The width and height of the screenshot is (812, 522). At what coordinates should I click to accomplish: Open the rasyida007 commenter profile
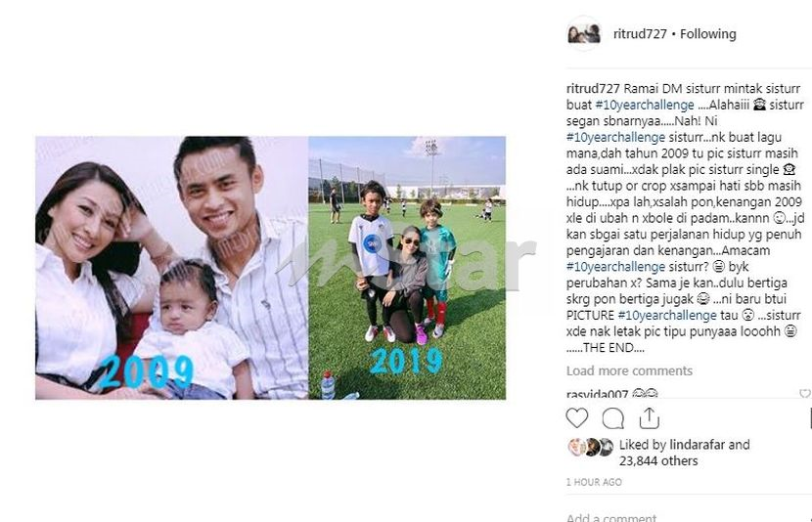[x=597, y=394]
